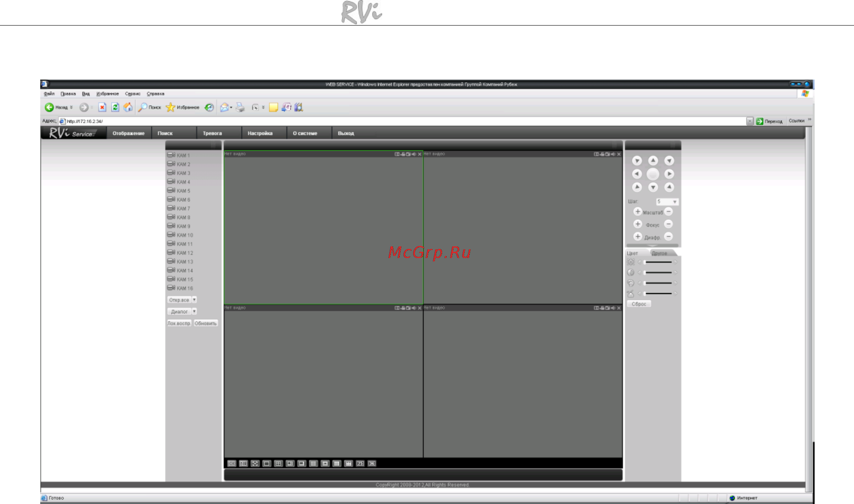The width and height of the screenshot is (854, 504).
Task: Increase focus with the plus next to Фокус
Action: [638, 224]
